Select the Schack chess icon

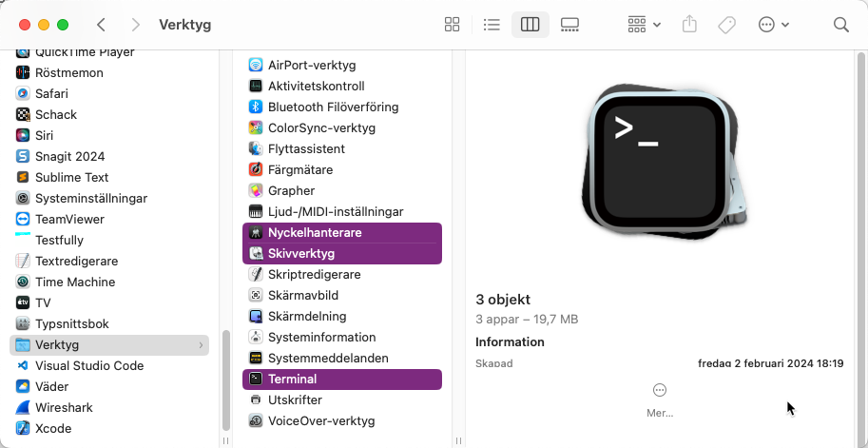pyautogui.click(x=22, y=115)
